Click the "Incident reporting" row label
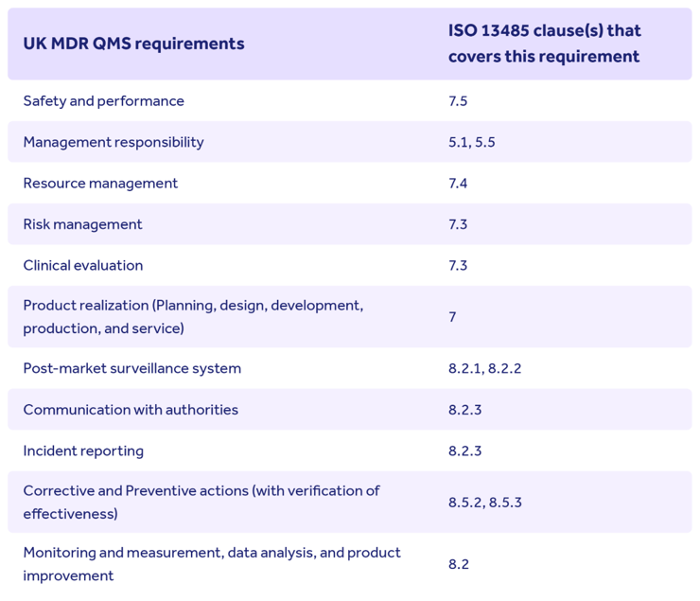 (83, 451)
